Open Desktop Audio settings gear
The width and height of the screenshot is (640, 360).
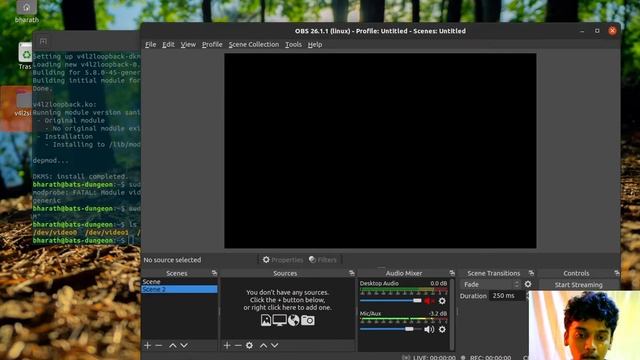point(442,301)
